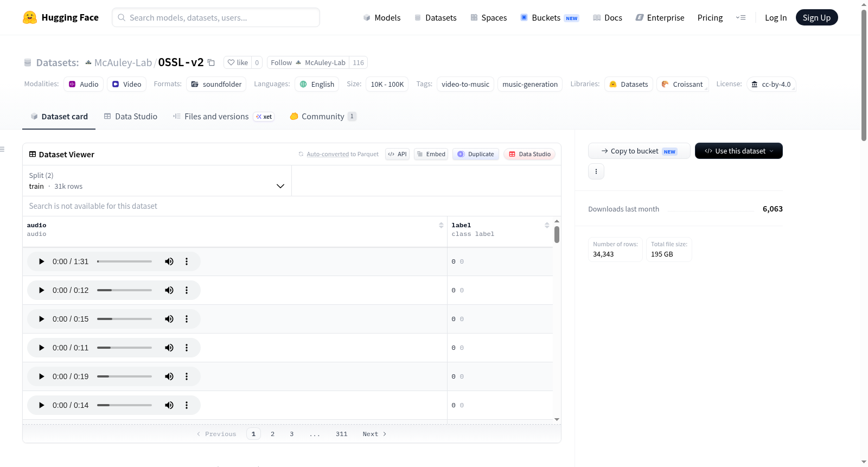The height and width of the screenshot is (467, 868).
Task: Seek within the 0:19 audio progress bar
Action: (x=124, y=376)
